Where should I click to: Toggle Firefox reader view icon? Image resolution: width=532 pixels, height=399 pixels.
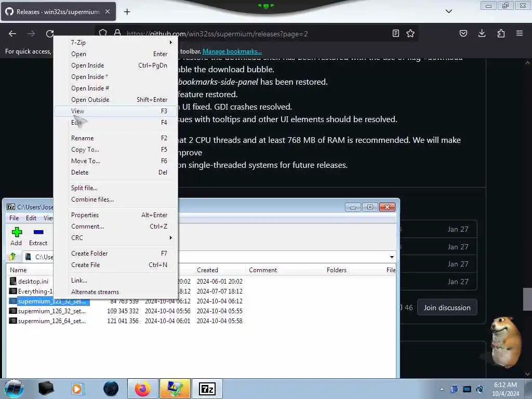(x=395, y=33)
